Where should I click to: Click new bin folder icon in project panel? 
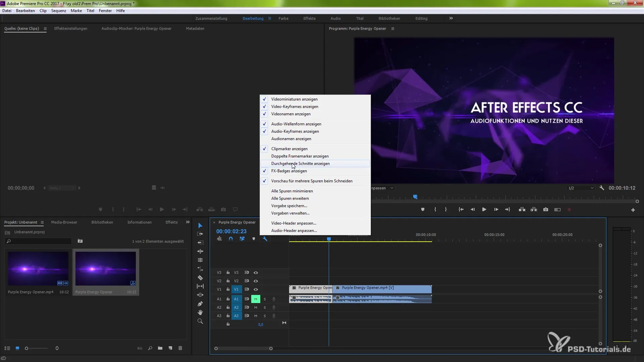pyautogui.click(x=160, y=348)
